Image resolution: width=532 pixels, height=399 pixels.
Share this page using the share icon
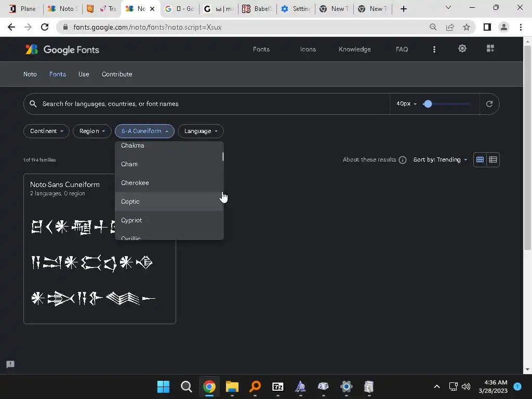coord(450,27)
